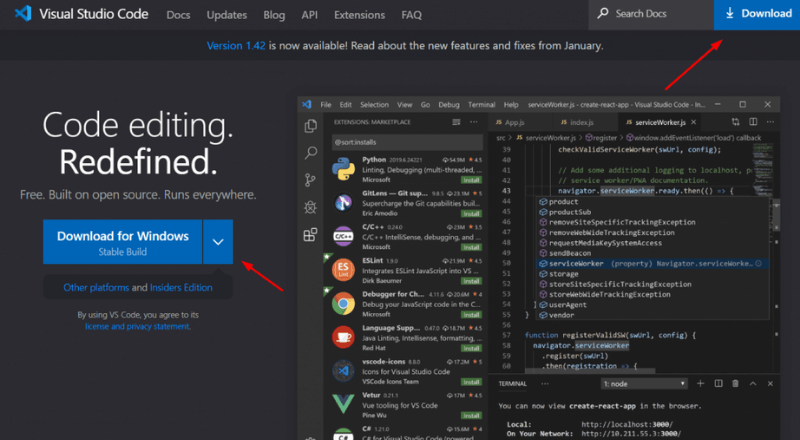Click the extensions filter list icon

[456, 122]
